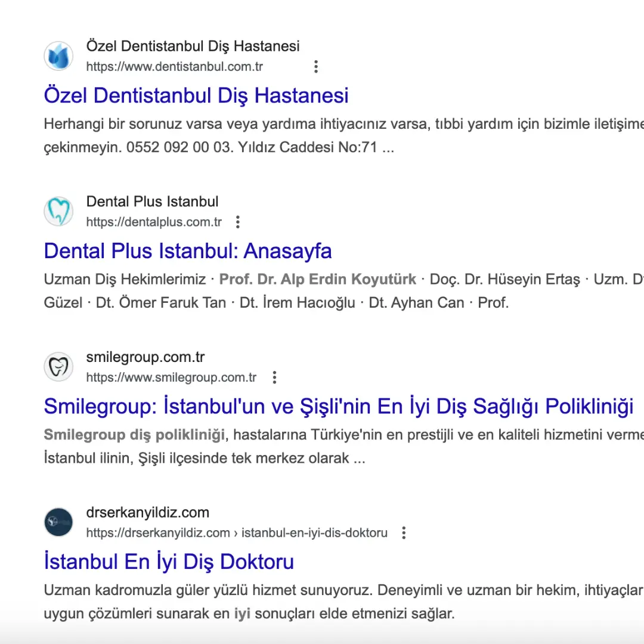The width and height of the screenshot is (644, 644).
Task: Open the Dental Plus Istanbul: Anasayfa link
Action: coord(187,251)
